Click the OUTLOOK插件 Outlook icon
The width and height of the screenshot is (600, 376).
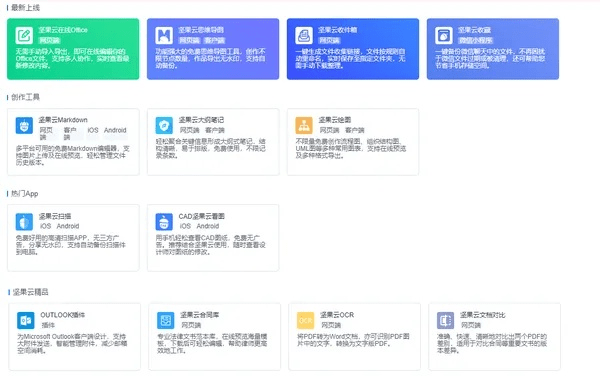click(26, 321)
